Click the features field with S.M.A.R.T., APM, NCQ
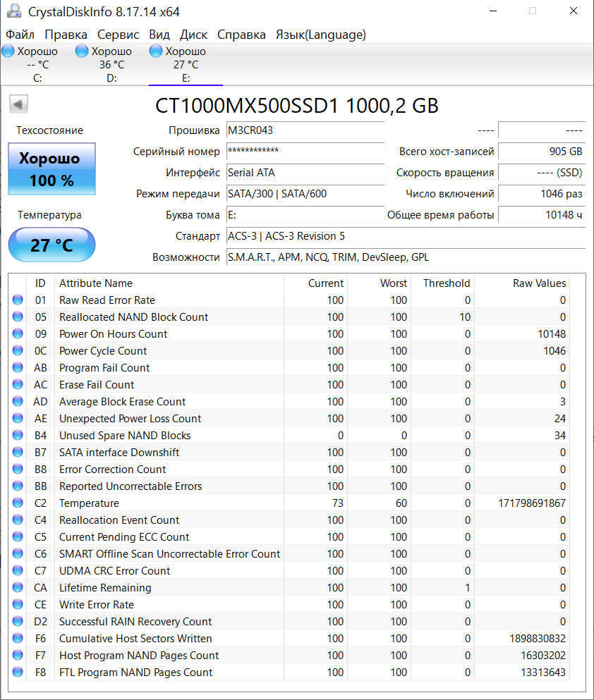This screenshot has height=700, width=594. coord(406,257)
